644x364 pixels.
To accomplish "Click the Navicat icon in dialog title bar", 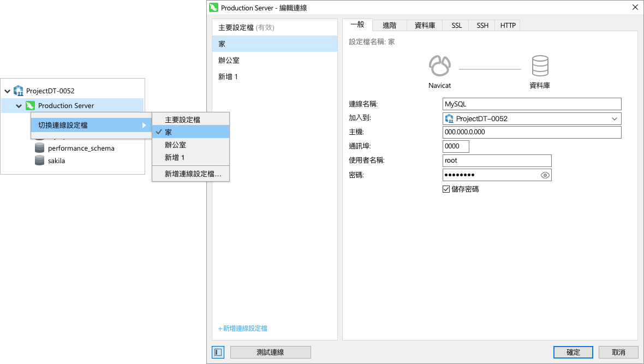I will point(213,8).
